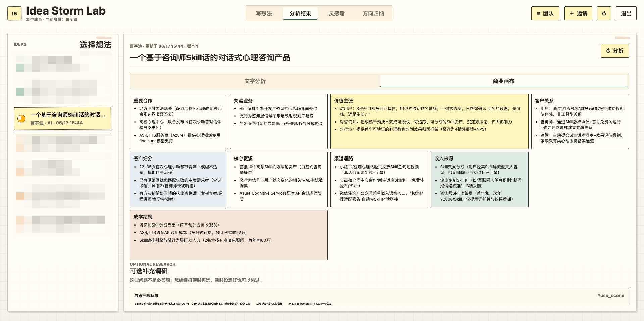The image size is (644, 321).
Task: Click the 分析 re-analyze button
Action: pos(614,51)
